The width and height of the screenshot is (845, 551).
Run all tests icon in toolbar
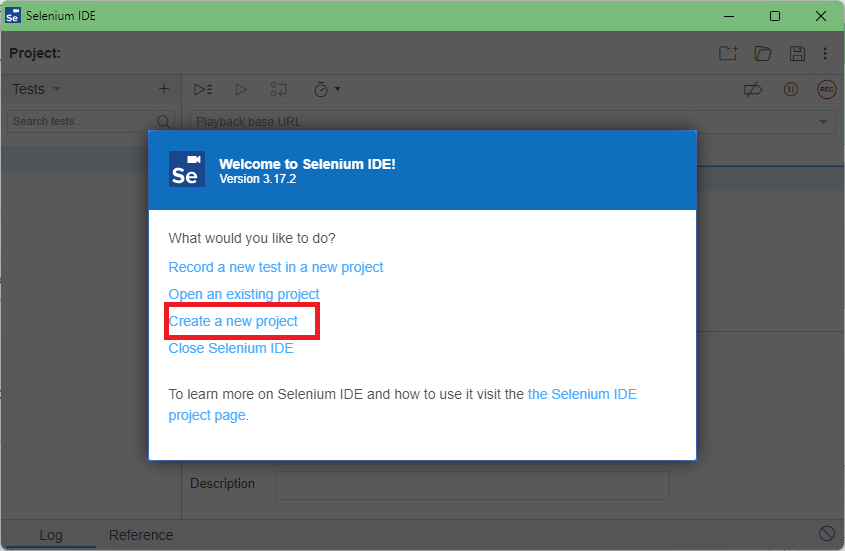pyautogui.click(x=203, y=89)
